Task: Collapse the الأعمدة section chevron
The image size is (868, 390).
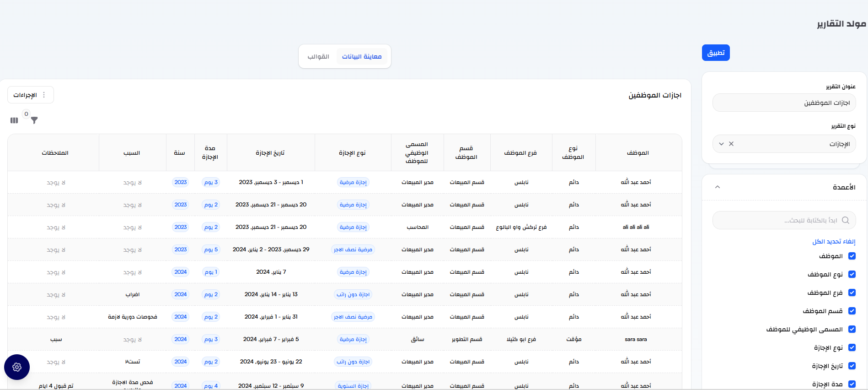Action: click(x=718, y=187)
